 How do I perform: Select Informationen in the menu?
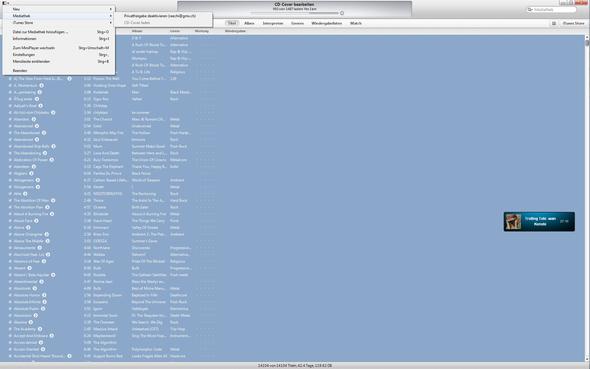tap(59, 39)
